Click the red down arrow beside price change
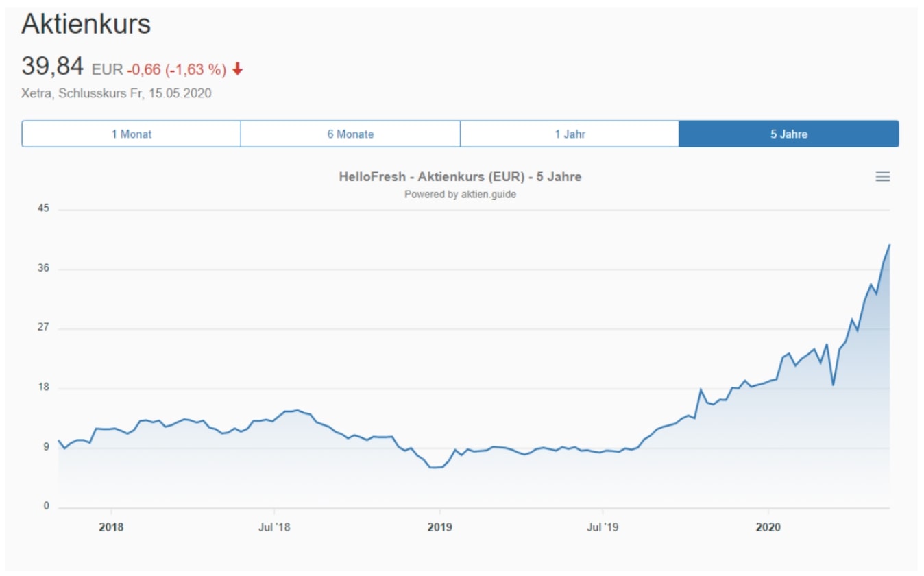This screenshot has height=576, width=924. (x=238, y=69)
